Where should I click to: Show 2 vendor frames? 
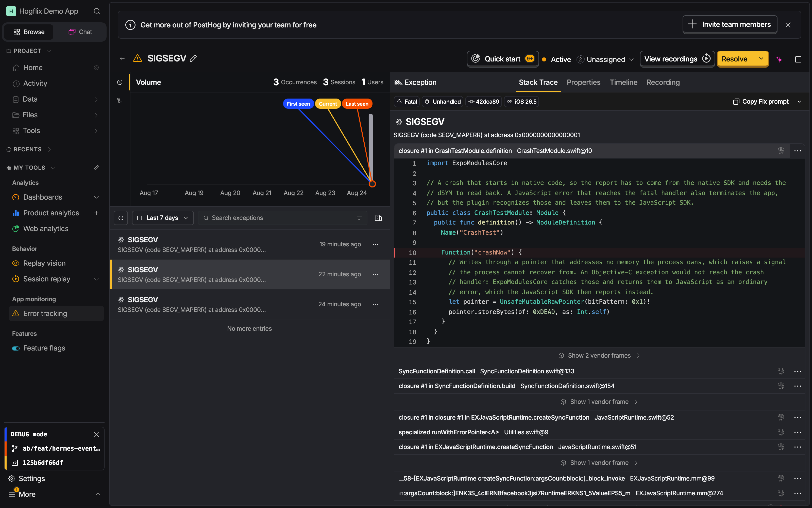point(599,355)
